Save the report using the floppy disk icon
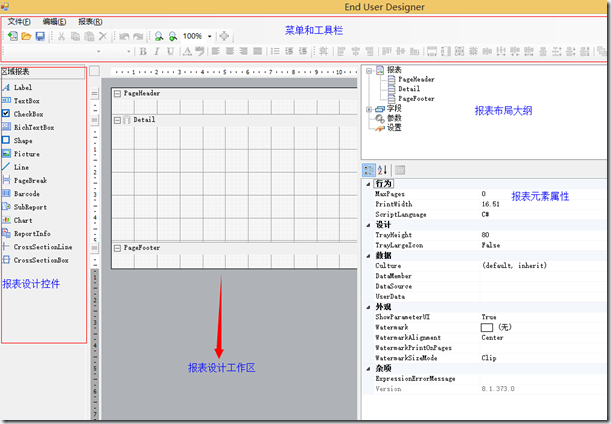Screen dimensions: 611x424 40,36
